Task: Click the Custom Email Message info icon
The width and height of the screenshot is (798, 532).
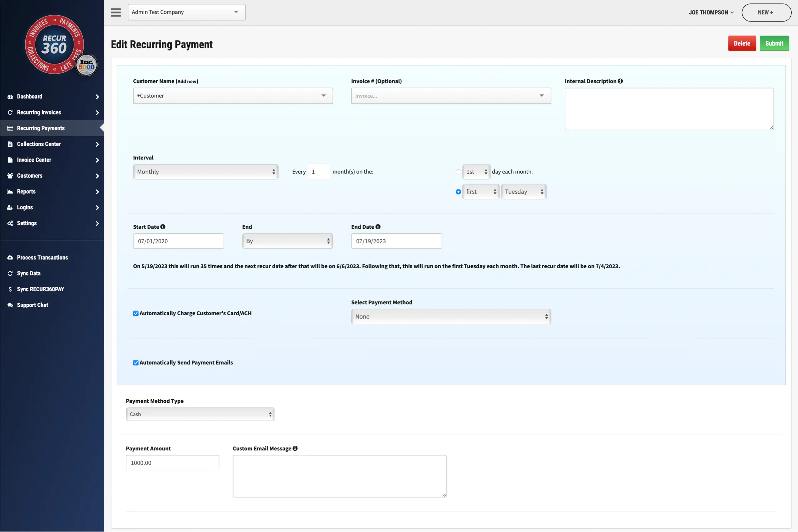Action: pos(295,448)
